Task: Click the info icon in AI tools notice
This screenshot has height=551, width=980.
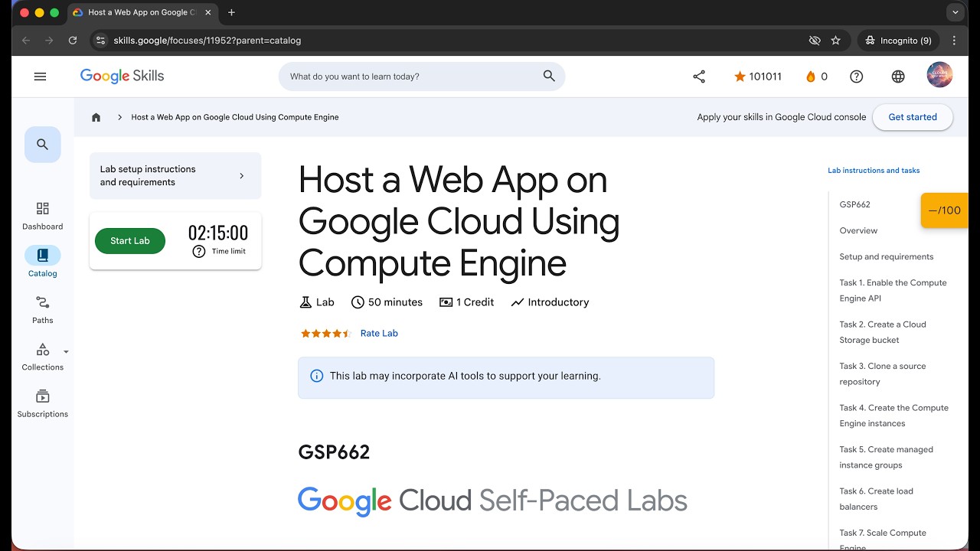Action: point(316,376)
